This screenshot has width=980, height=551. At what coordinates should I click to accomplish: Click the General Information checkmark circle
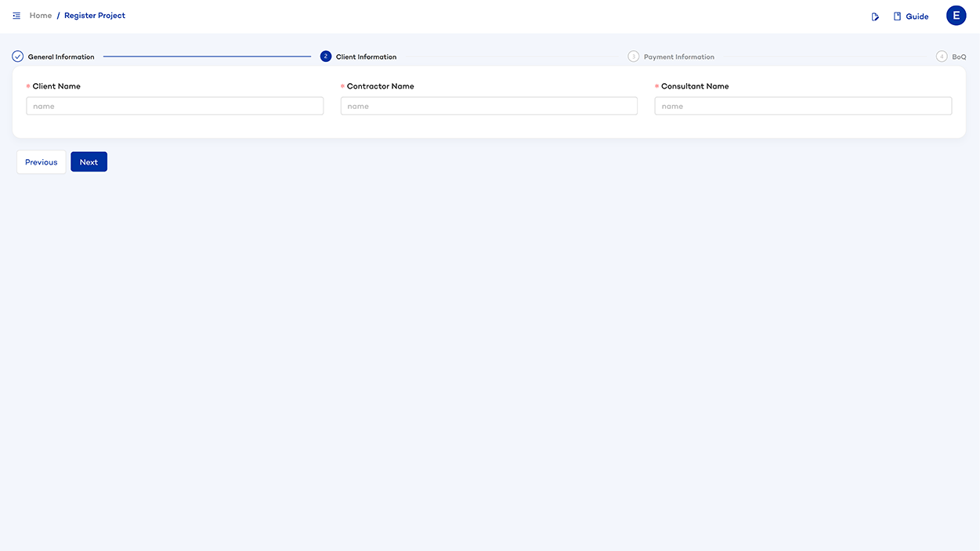click(x=17, y=56)
